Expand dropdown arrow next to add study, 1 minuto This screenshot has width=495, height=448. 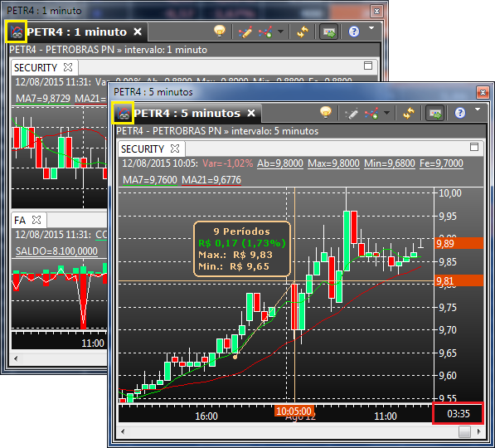click(280, 31)
